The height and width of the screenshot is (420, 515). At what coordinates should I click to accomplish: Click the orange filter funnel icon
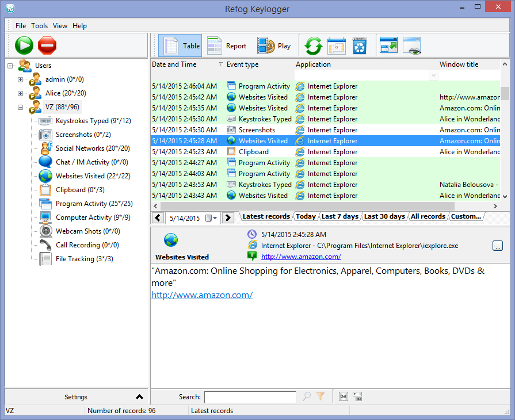tap(321, 396)
